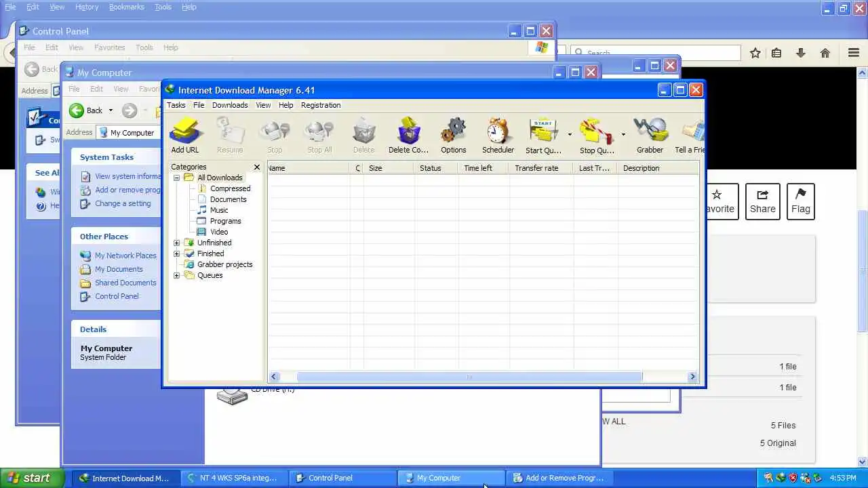Select the Music category
Image resolution: width=868 pixels, height=488 pixels.
[219, 210]
